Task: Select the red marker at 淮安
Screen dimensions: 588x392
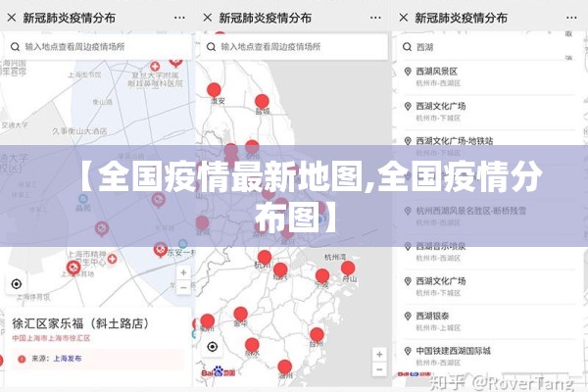Action: [214, 90]
